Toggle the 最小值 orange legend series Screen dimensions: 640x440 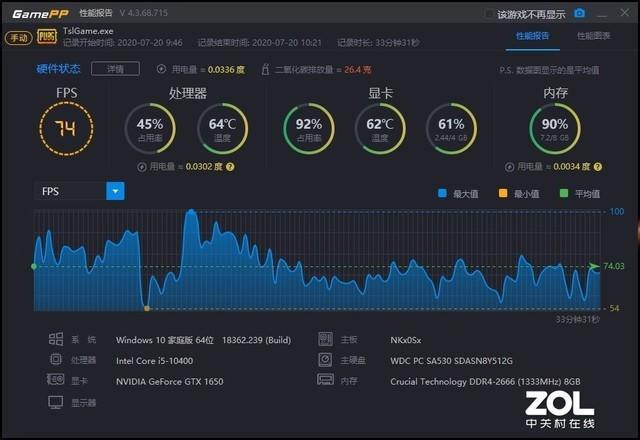pos(504,194)
